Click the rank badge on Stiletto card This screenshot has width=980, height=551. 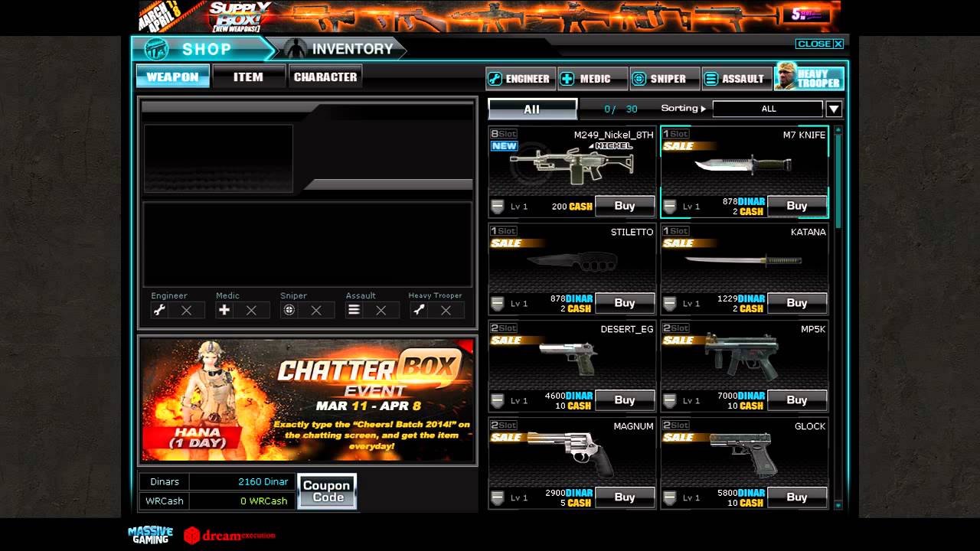[498, 304]
